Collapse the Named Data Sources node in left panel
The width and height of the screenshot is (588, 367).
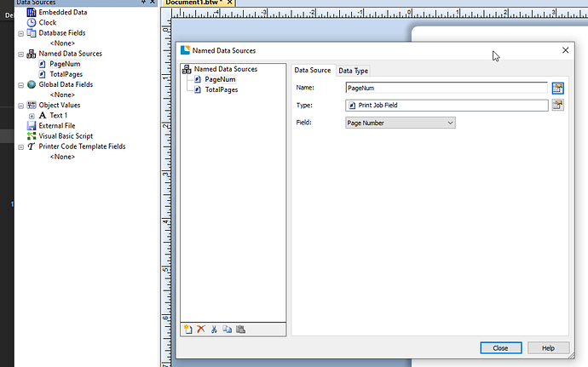(21, 54)
